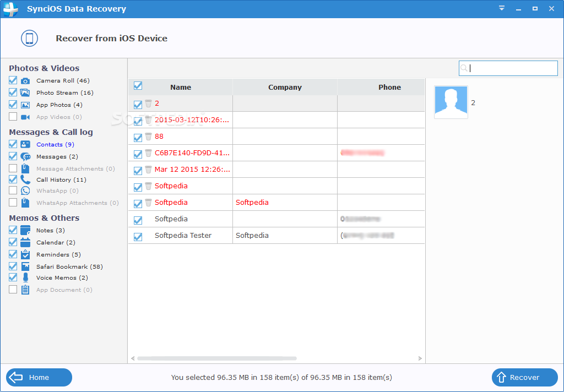564x392 pixels.
Task: Click the Contacts card icon
Action: 25,144
